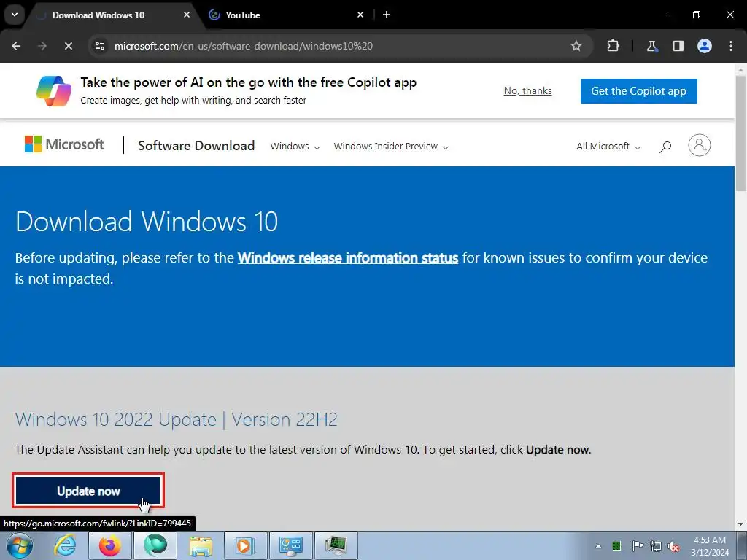
Task: Click the Download Windows 10 heading
Action: coord(147,222)
